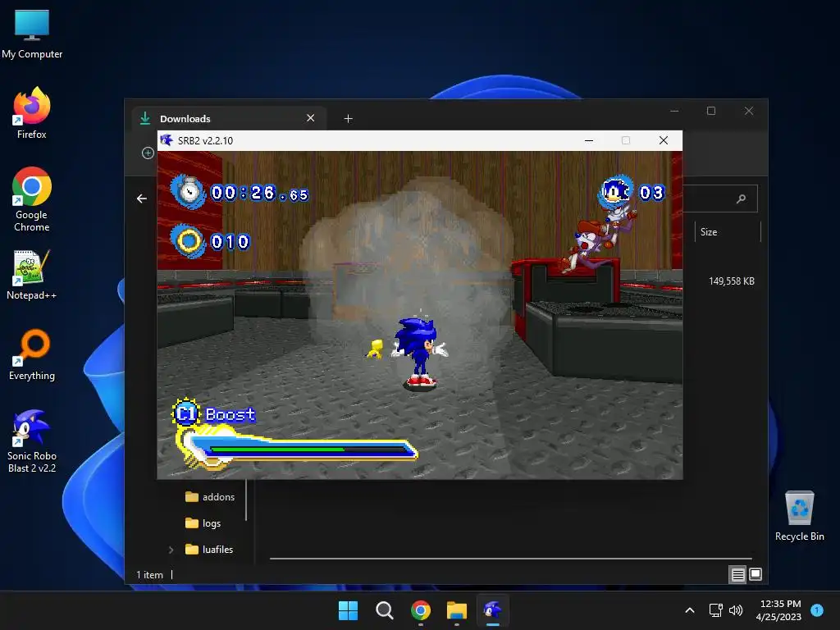Open the Google Chrome desktop shortcut
This screenshot has width=840, height=630.
[32, 199]
